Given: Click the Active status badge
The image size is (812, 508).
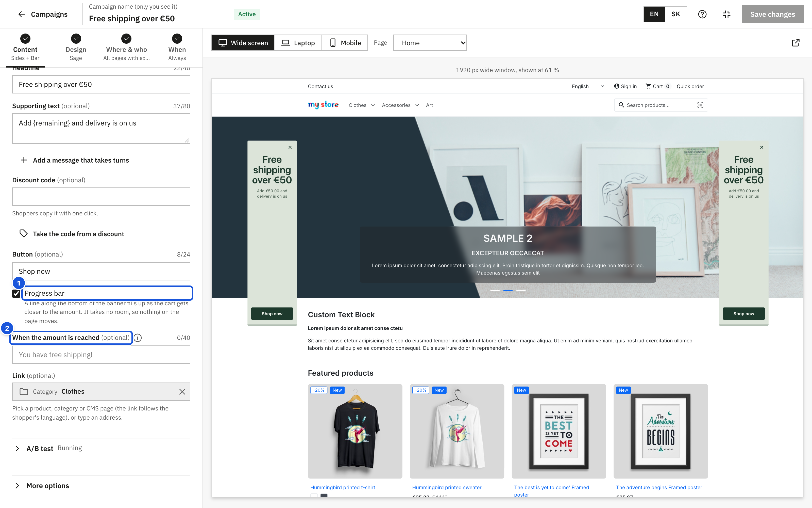Looking at the screenshot, I should 247,14.
